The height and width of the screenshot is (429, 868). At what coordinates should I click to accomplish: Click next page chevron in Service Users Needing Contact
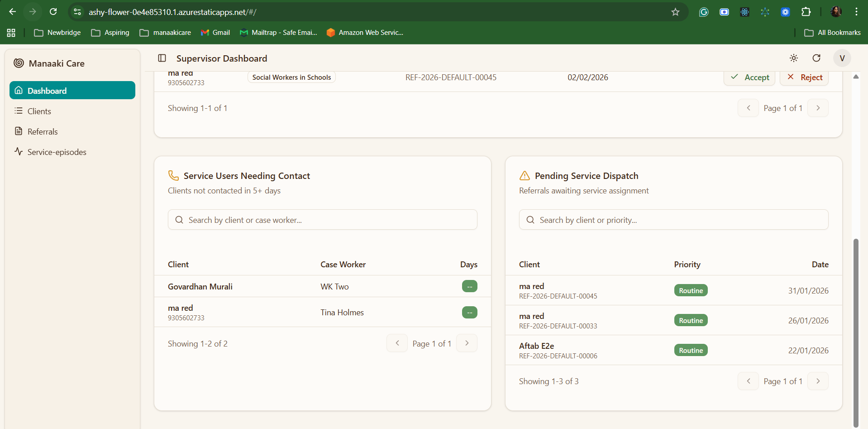(x=467, y=343)
